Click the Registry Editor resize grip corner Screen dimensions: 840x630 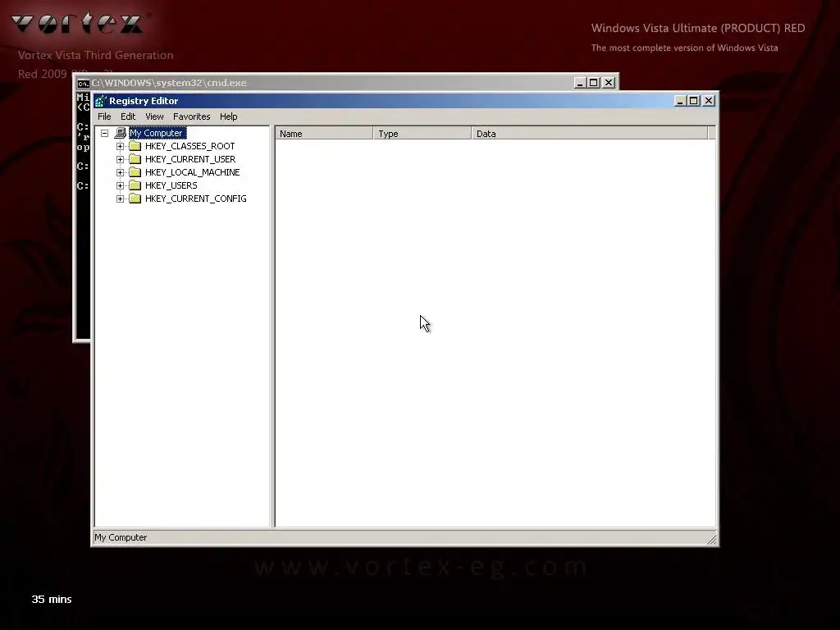(x=712, y=540)
